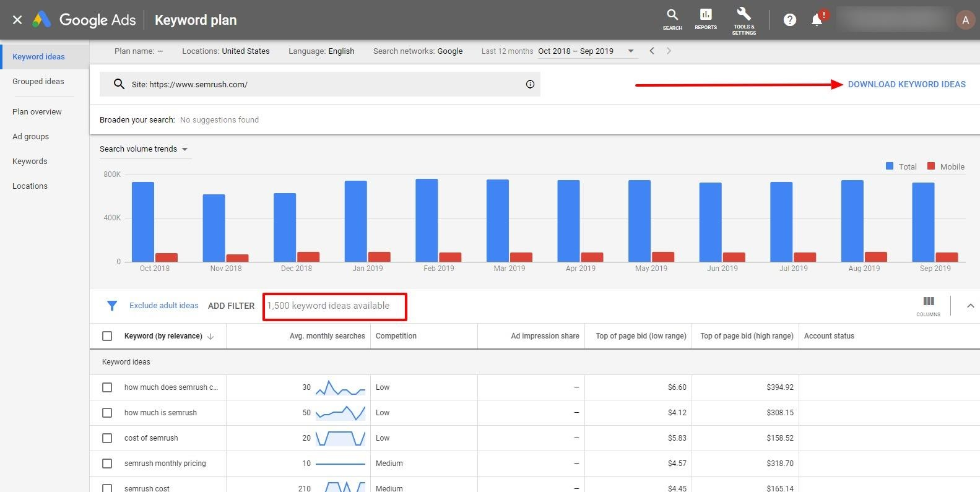
Task: Click the trend sparkline for 'how much is semrush'
Action: (340, 413)
